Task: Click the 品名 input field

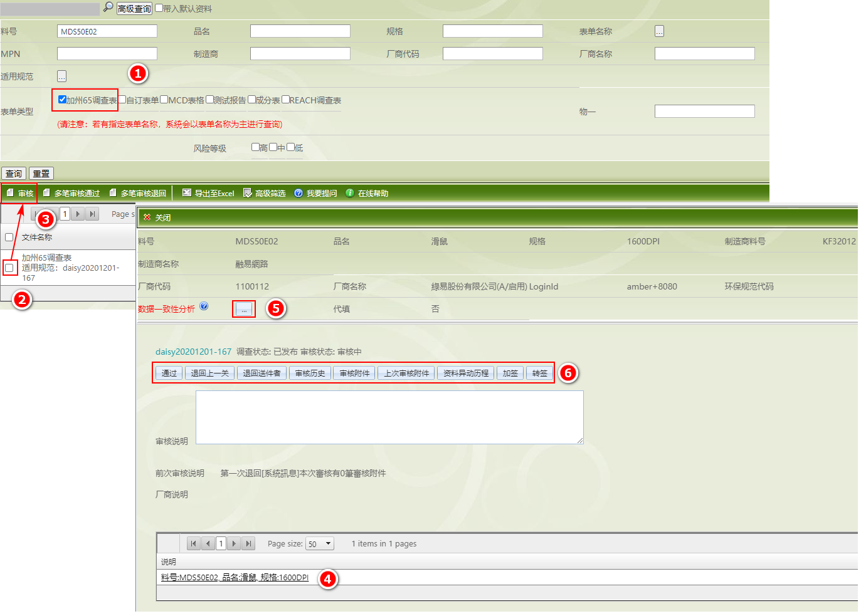Action: (300, 31)
